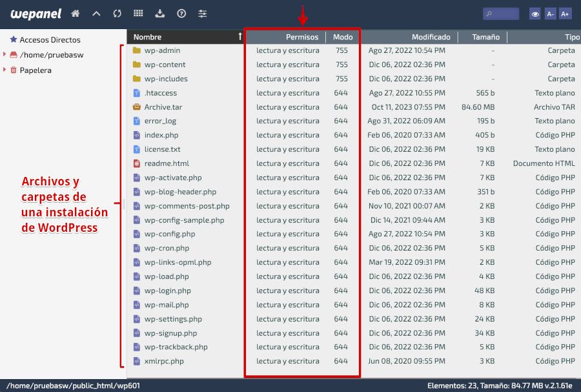Expand the Papelera tree node

(5, 70)
